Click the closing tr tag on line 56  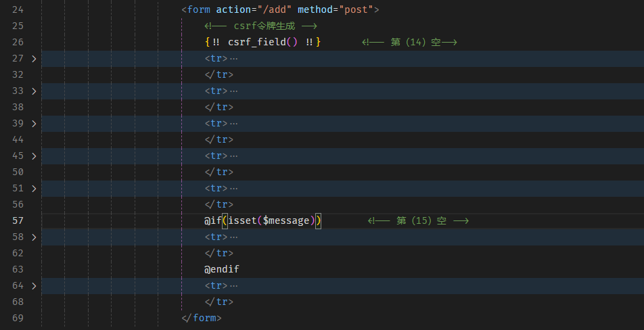[x=219, y=204]
